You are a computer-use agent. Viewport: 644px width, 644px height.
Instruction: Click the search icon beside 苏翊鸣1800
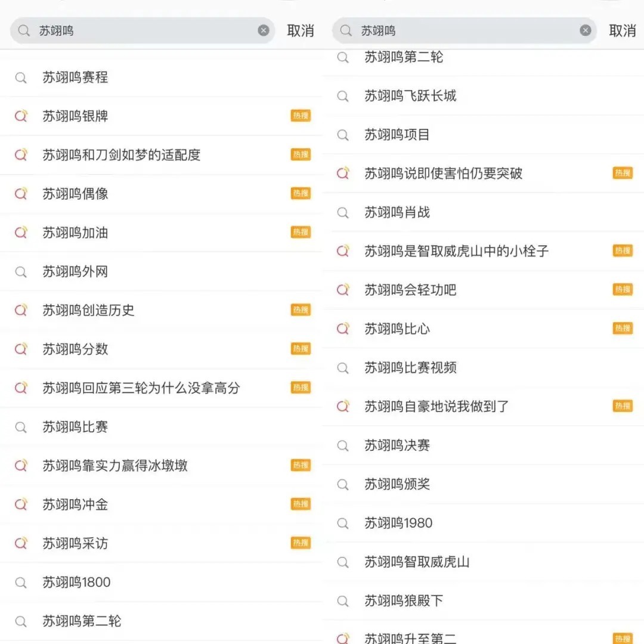click(x=21, y=583)
